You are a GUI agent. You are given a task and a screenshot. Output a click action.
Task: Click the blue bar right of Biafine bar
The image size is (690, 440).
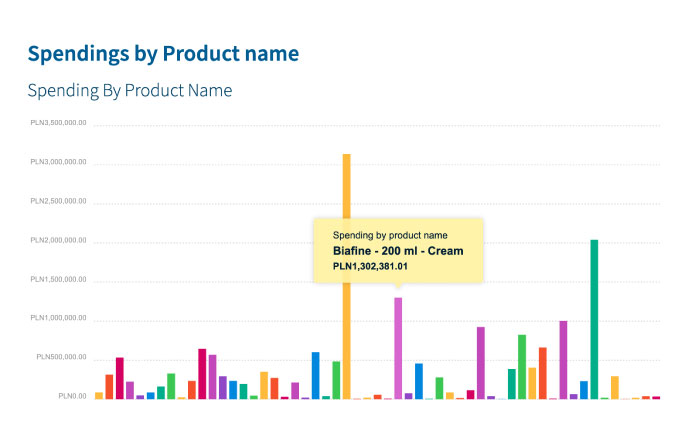point(419,381)
